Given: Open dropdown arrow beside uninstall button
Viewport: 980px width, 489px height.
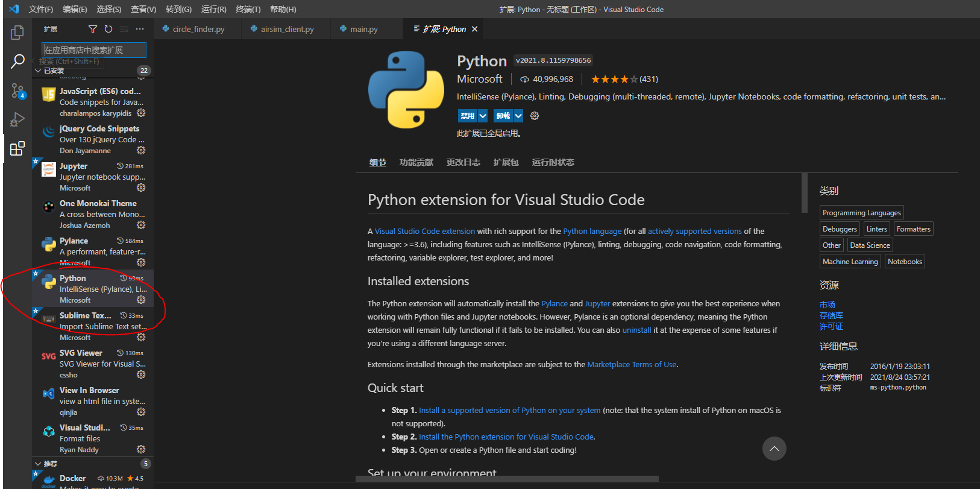Looking at the screenshot, I should point(518,116).
